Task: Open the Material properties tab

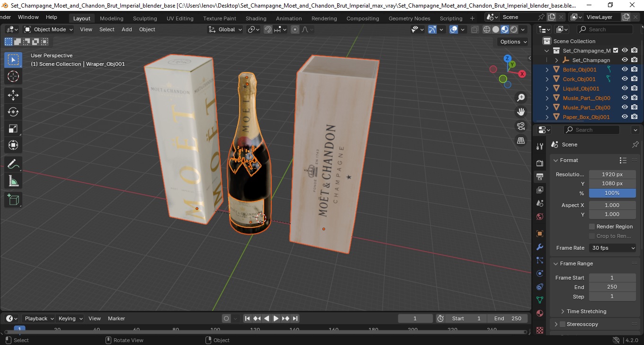Action: [x=540, y=313]
